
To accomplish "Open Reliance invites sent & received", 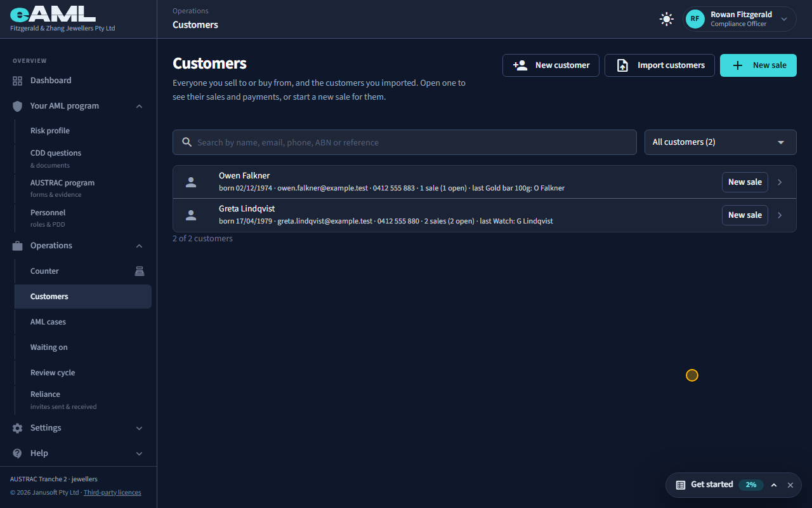I will coord(82,400).
